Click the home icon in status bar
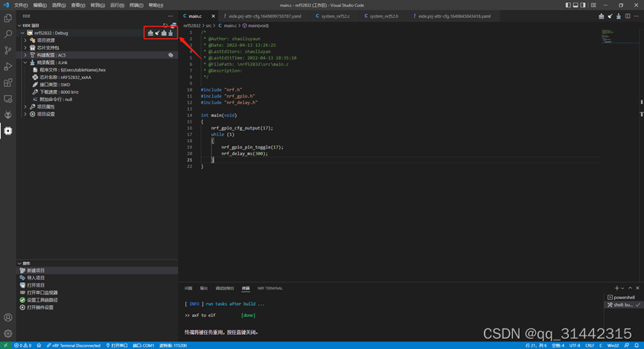The image size is (644, 349). [39, 345]
